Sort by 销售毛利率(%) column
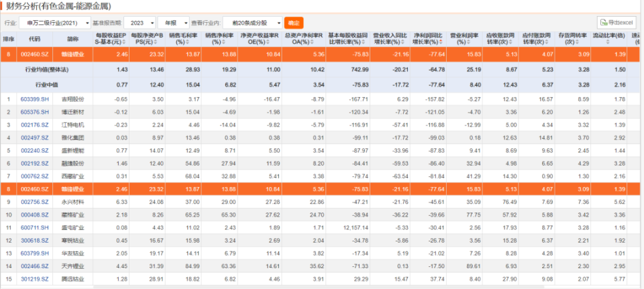This screenshot has height=289, width=644. point(184,39)
